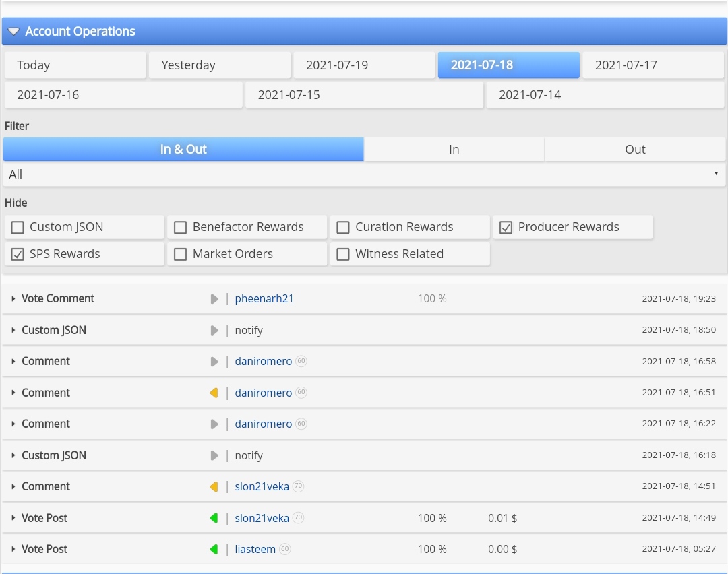Click reputation badge 70 on 14:51 row

click(298, 486)
